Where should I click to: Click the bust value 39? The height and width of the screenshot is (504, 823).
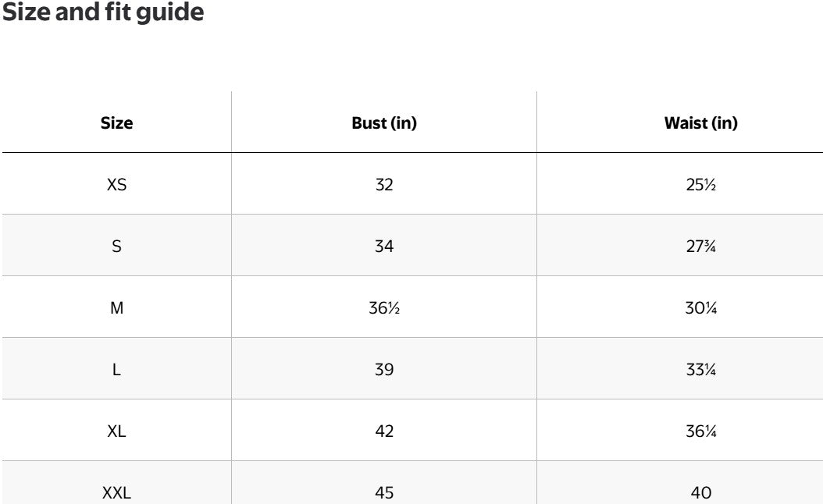384,370
